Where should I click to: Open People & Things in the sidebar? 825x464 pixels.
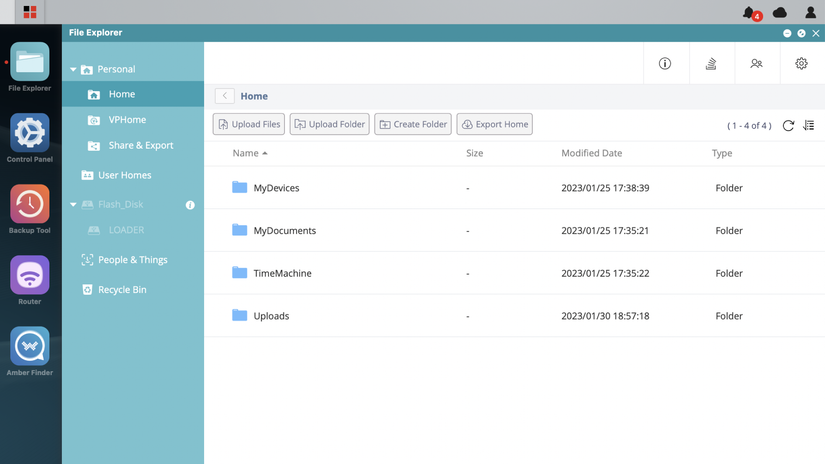tap(133, 259)
